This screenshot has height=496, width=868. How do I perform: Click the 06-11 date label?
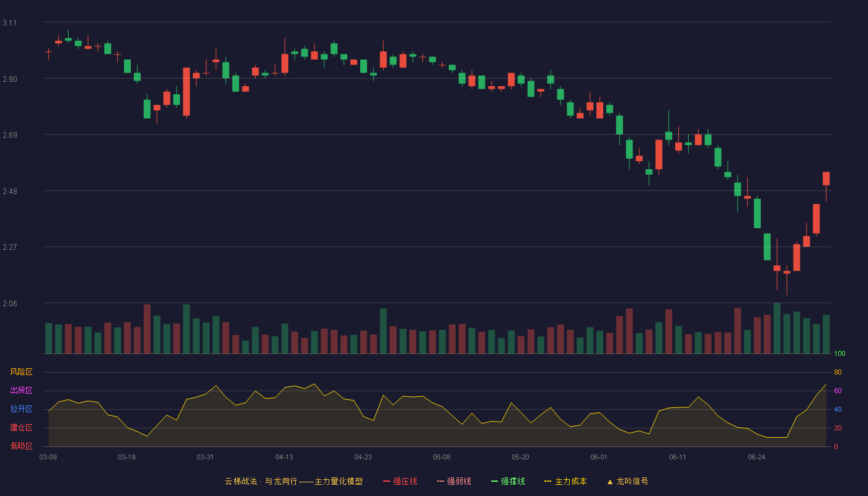678,457
